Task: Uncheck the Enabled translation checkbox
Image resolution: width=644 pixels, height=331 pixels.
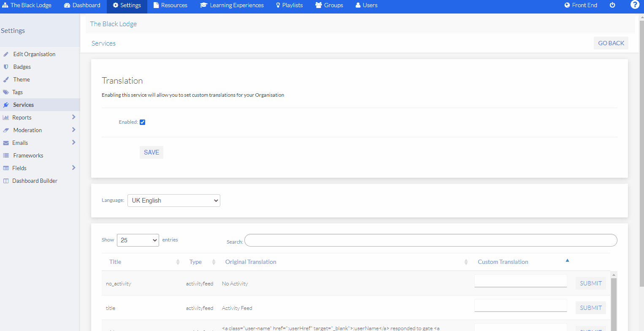Action: pos(143,122)
